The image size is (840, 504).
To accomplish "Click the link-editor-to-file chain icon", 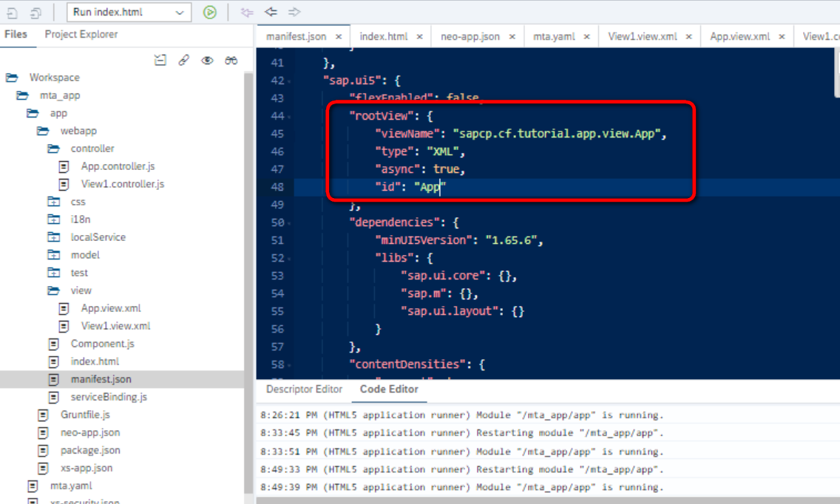I will click(x=183, y=60).
